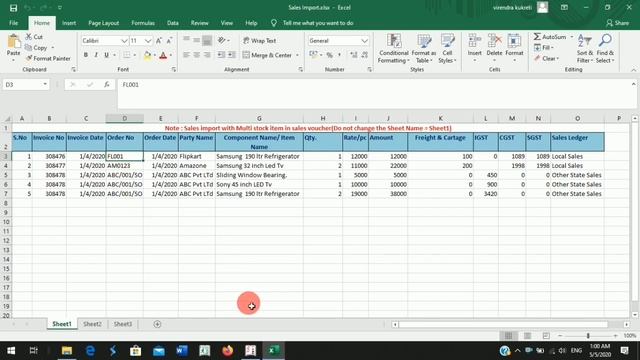Click the zoom slider handle
The width and height of the screenshot is (640, 360).
(588, 336)
